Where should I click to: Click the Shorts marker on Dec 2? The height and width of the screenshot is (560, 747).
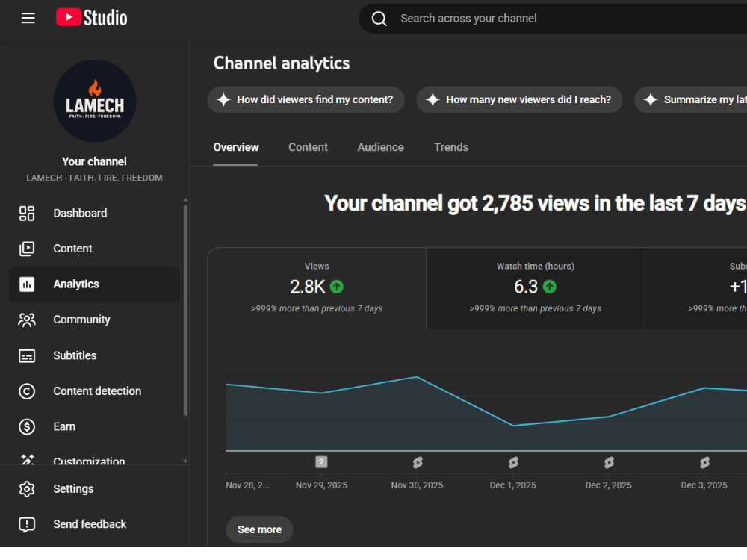coord(609,462)
